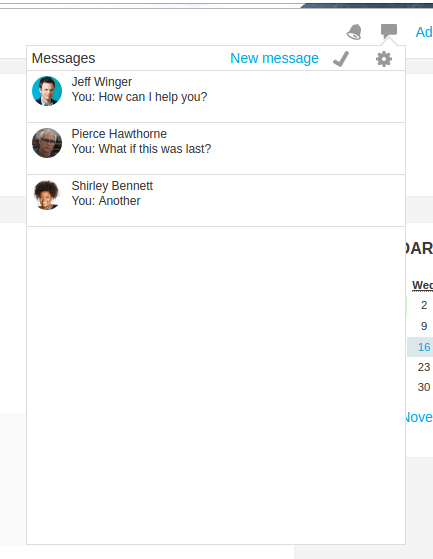Click Shirley Bennett's avatar
This screenshot has width=433, height=559.
click(47, 195)
